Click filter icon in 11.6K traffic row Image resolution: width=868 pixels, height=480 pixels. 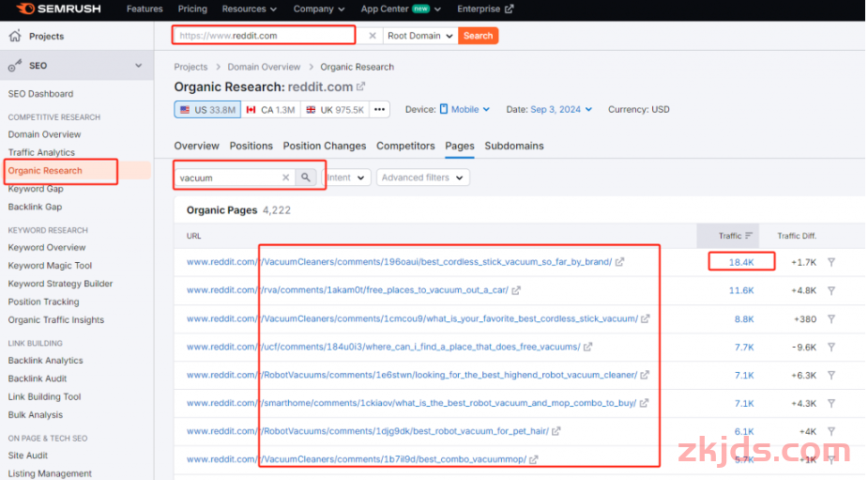point(831,290)
